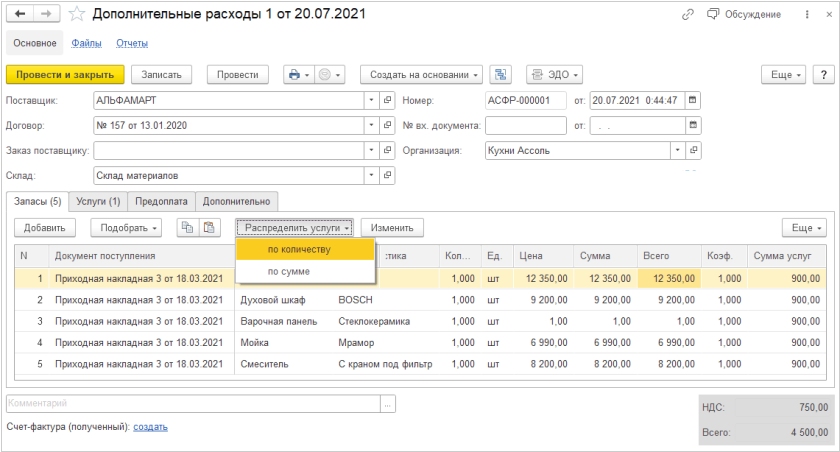Click the favorite star icon next to title

click(x=76, y=15)
